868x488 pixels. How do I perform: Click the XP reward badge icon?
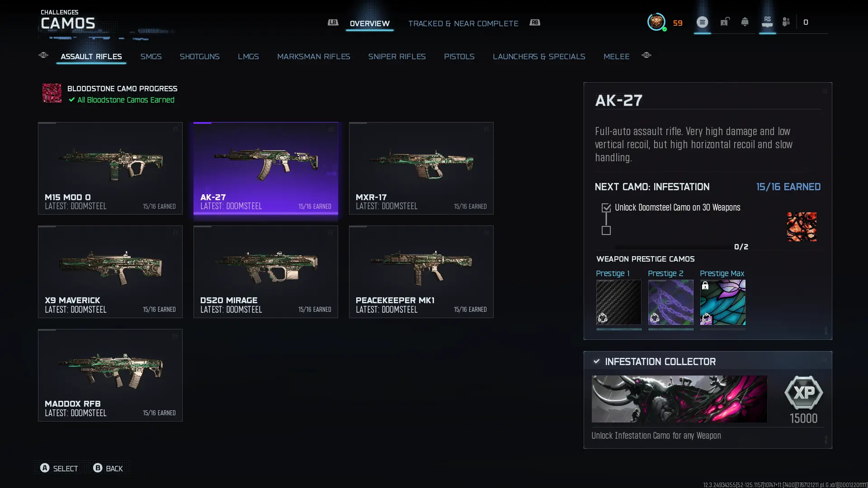click(803, 393)
